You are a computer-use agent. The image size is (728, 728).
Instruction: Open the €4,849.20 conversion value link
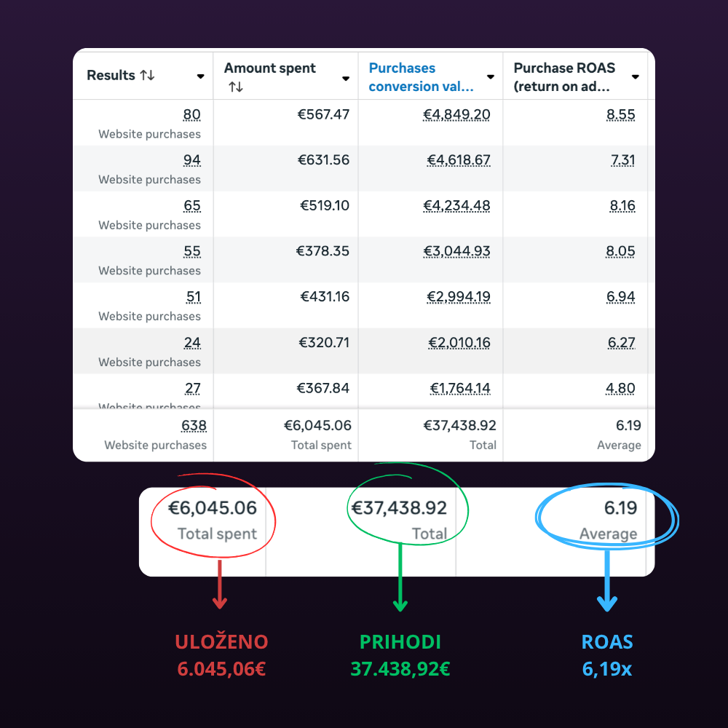point(456,115)
